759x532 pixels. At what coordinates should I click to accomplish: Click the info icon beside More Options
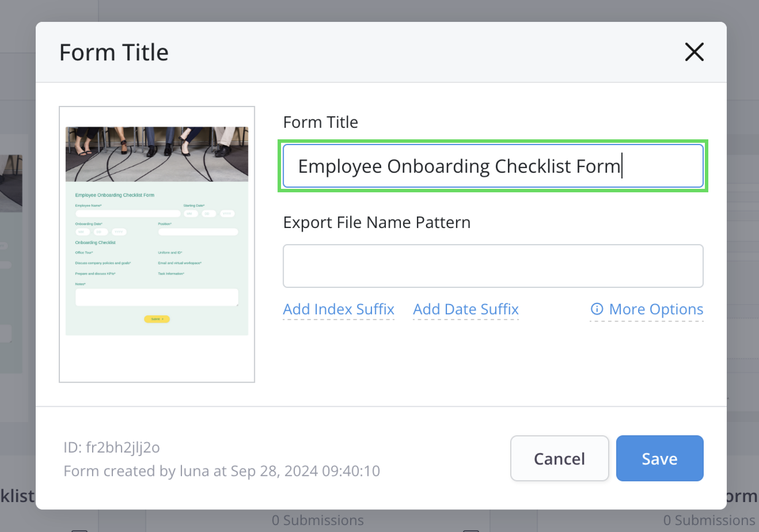(597, 309)
